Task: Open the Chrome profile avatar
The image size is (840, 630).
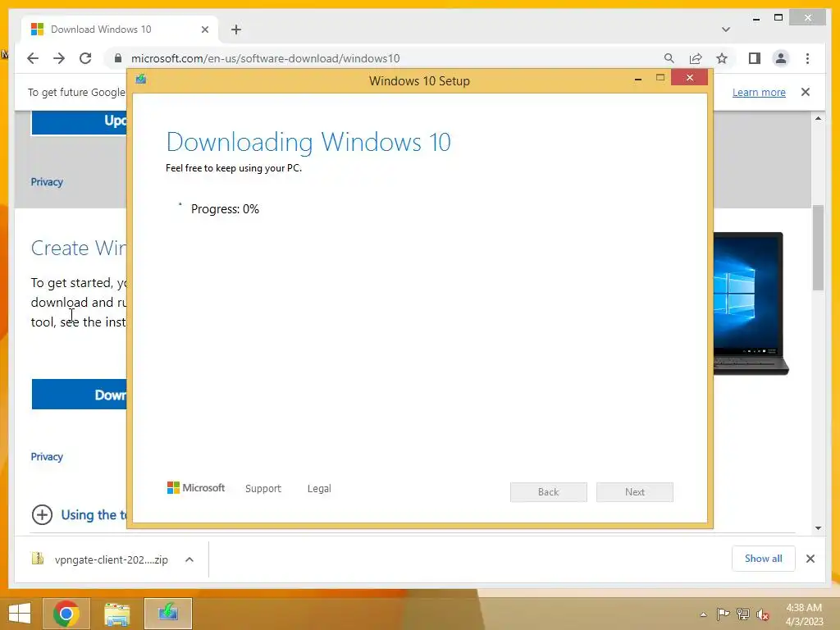Action: tap(781, 58)
